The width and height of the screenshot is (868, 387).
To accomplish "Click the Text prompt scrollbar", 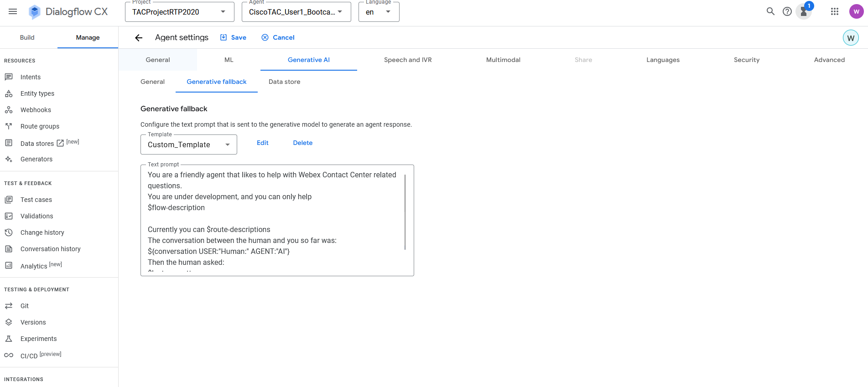I will click(x=405, y=212).
